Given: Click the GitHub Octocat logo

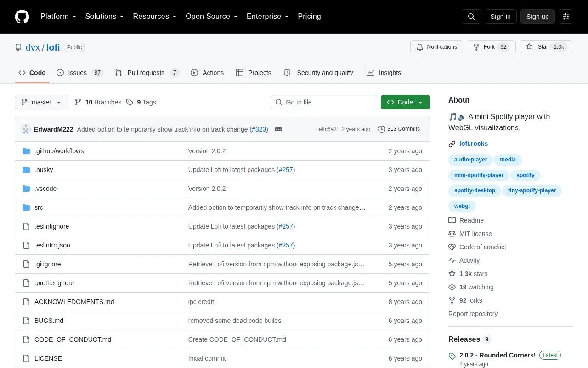Looking at the screenshot, I should tap(22, 17).
